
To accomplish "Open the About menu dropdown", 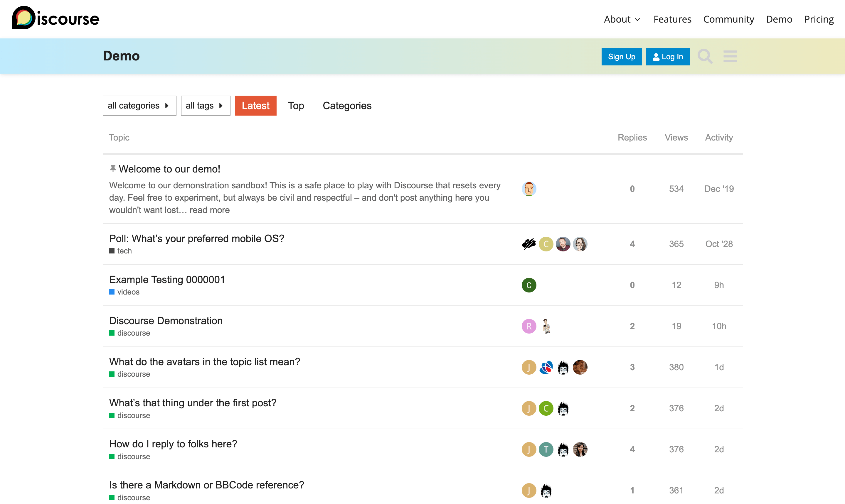I will click(x=622, y=19).
